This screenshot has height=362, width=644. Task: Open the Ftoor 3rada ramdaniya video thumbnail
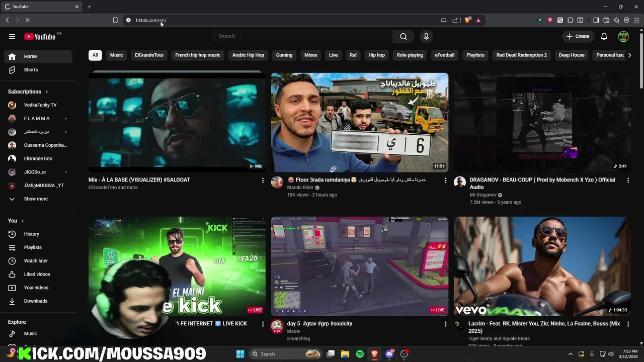coord(360,122)
